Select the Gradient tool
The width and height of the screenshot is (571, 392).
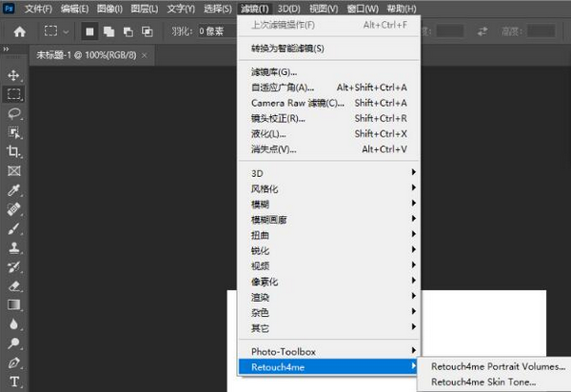[x=14, y=305]
